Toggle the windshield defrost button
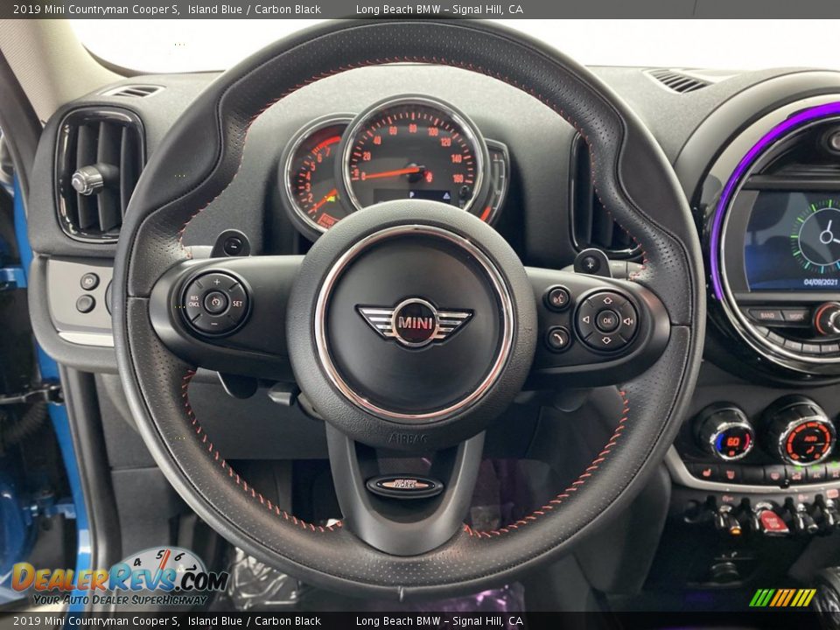 tap(731, 474)
